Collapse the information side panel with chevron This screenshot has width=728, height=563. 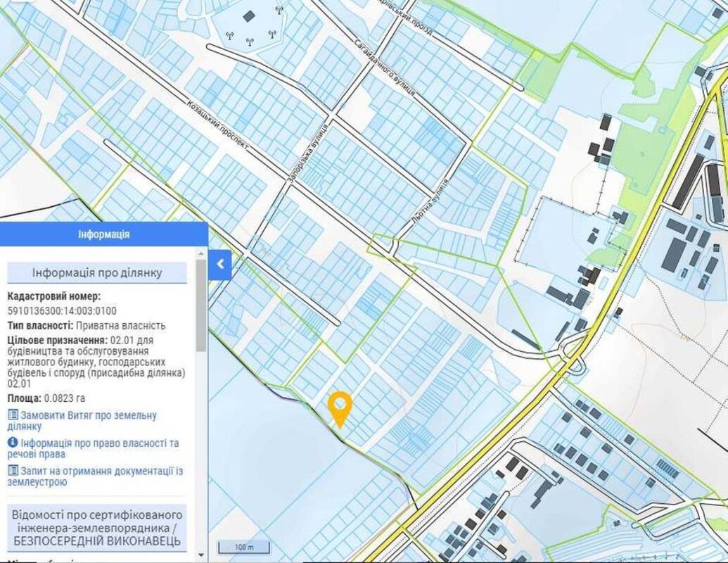pyautogui.click(x=220, y=265)
